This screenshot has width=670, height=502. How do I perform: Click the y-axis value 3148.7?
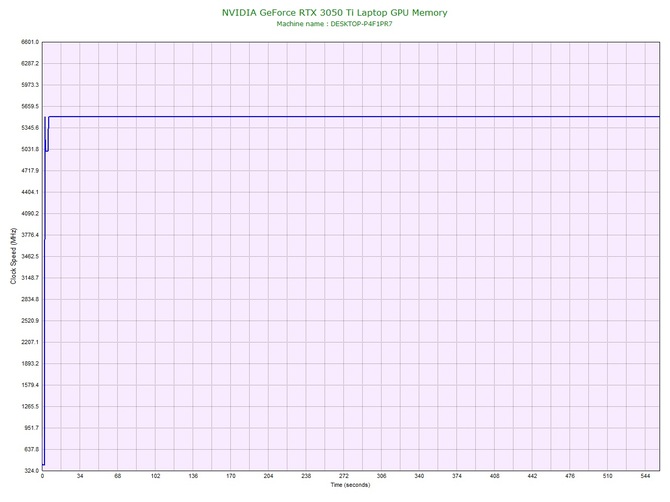point(30,278)
